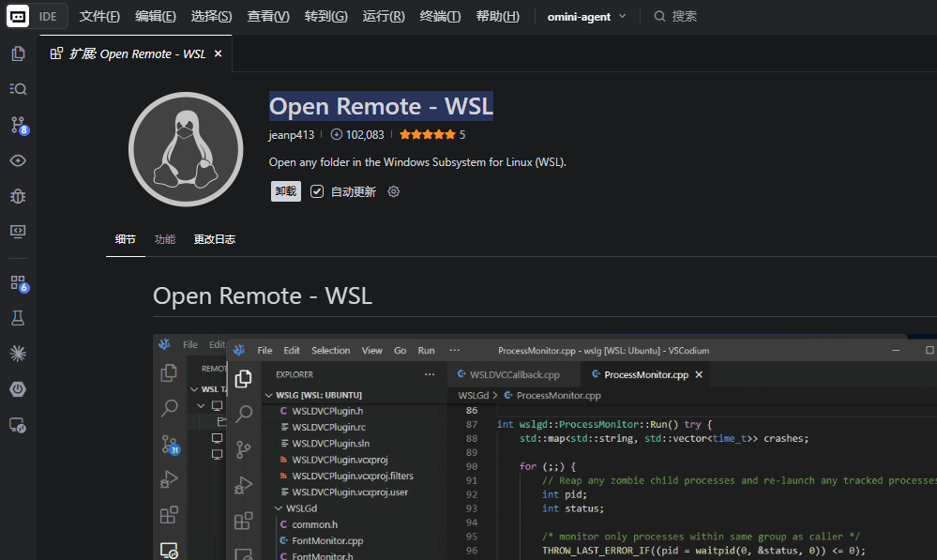The height and width of the screenshot is (560, 937).
Task: Switch to the 更改日志 tab
Action: click(215, 239)
